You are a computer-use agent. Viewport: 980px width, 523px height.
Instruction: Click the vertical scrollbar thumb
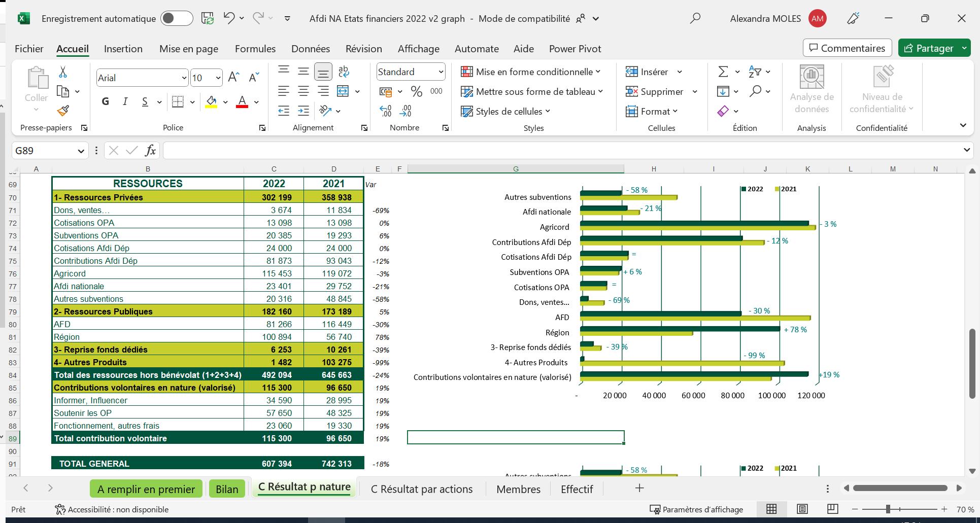point(972,364)
